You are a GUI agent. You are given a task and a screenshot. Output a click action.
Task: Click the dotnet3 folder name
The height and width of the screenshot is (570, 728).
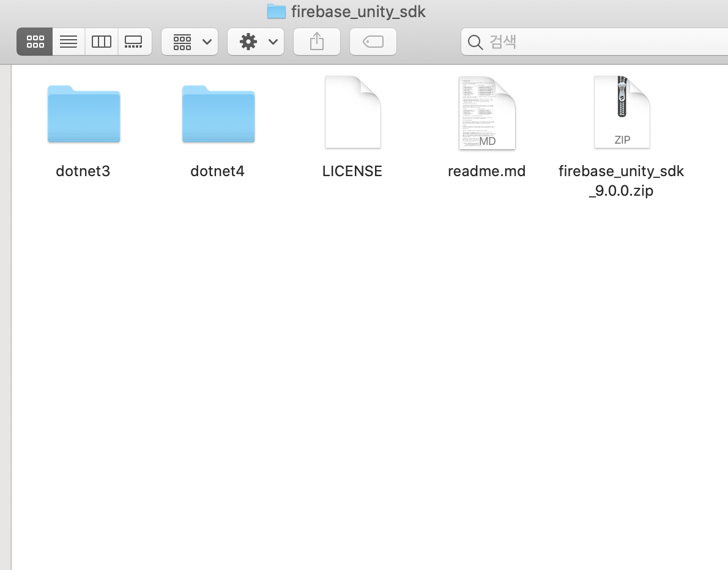tap(83, 171)
